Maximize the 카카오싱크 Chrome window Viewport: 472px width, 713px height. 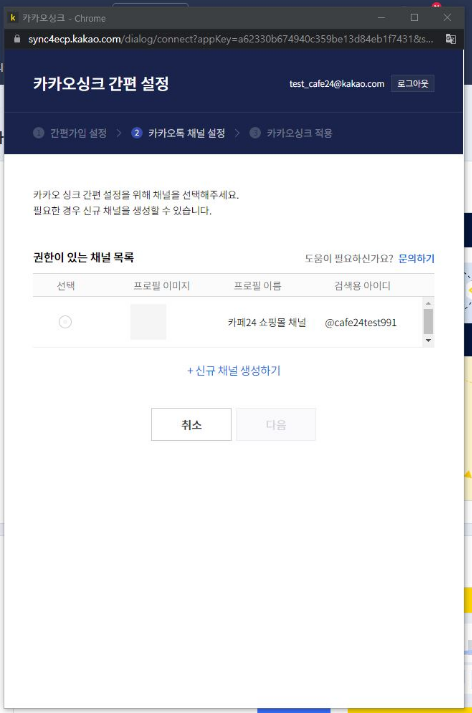414,18
